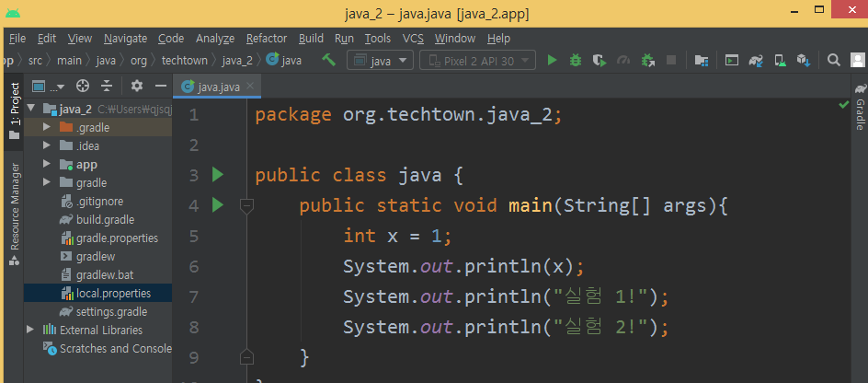Fold the main method at line 4
Screen dimensions: 868x383
pos(246,206)
